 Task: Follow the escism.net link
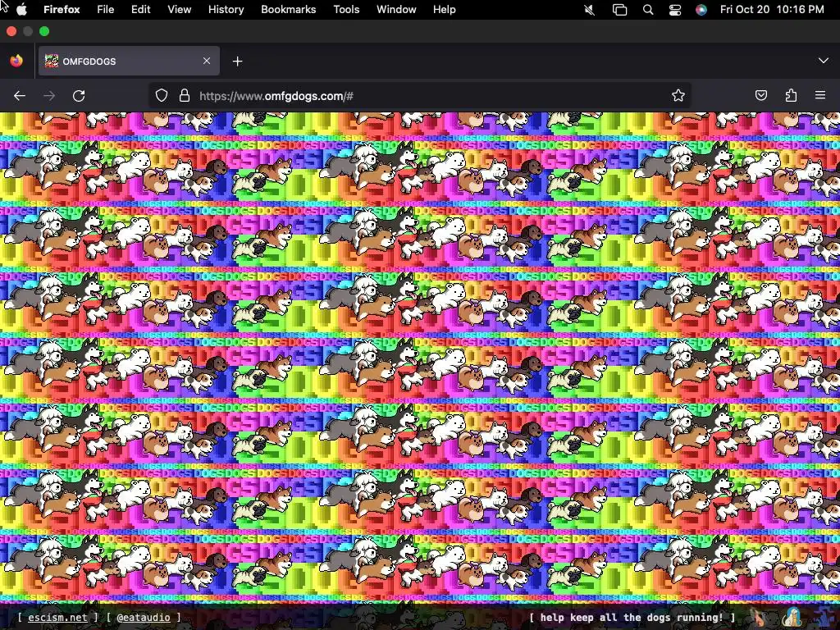57,617
